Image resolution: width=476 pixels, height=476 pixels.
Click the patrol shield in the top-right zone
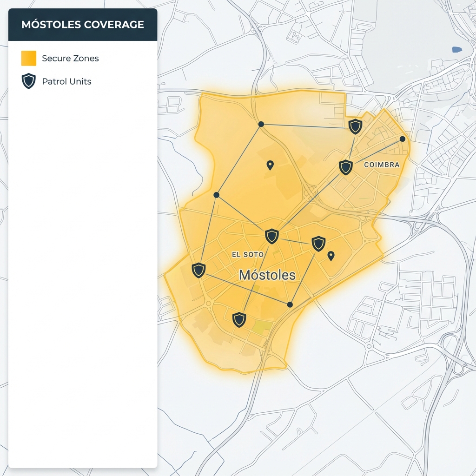pos(355,126)
